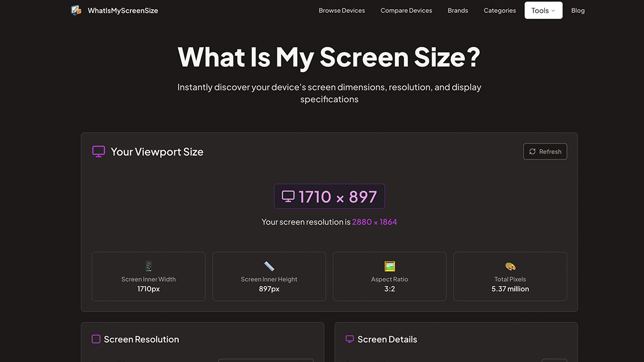Open Browse Devices from the top navigation
This screenshot has height=362, width=644.
pyautogui.click(x=342, y=10)
